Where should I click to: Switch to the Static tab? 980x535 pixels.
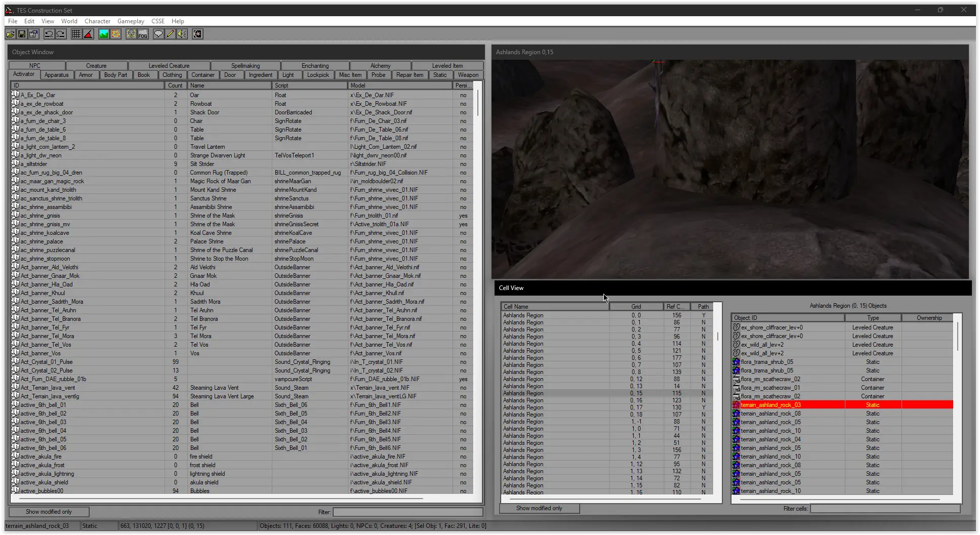(440, 75)
